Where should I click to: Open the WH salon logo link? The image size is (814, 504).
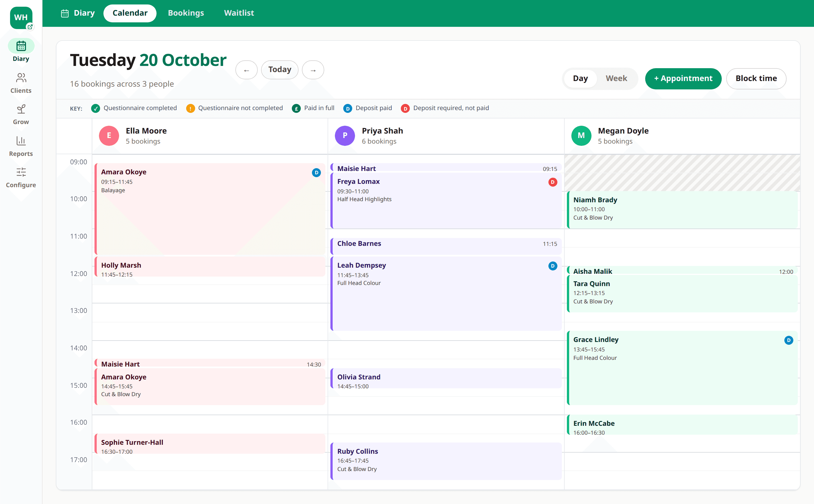21,18
